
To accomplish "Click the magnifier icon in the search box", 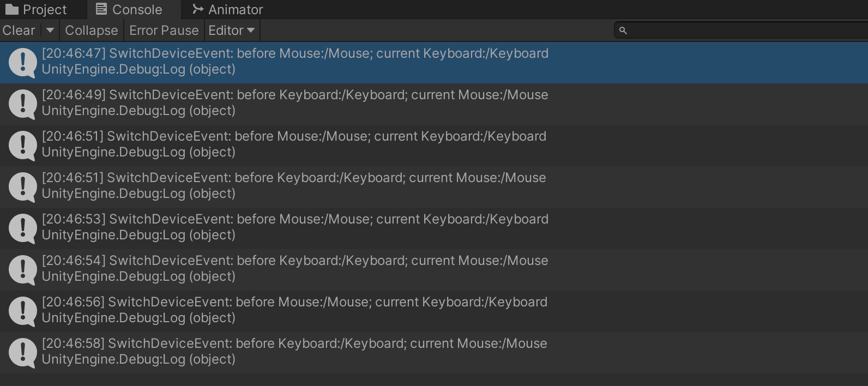I will (623, 31).
